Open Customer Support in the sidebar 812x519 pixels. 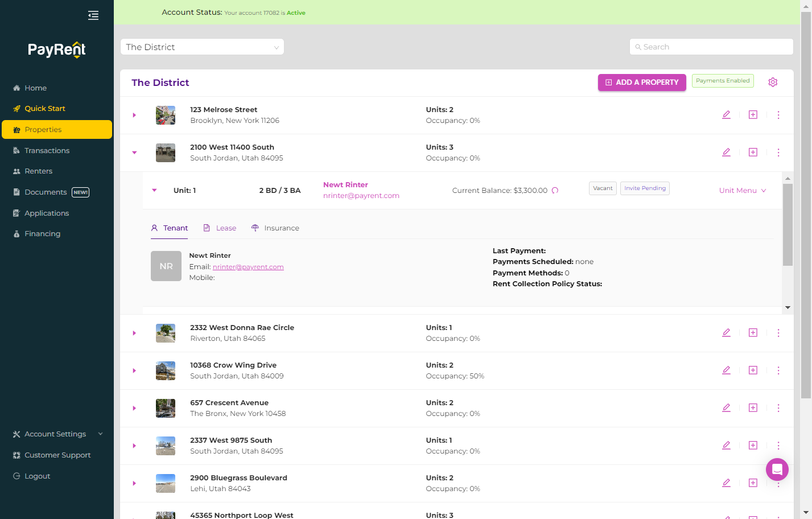(x=57, y=455)
